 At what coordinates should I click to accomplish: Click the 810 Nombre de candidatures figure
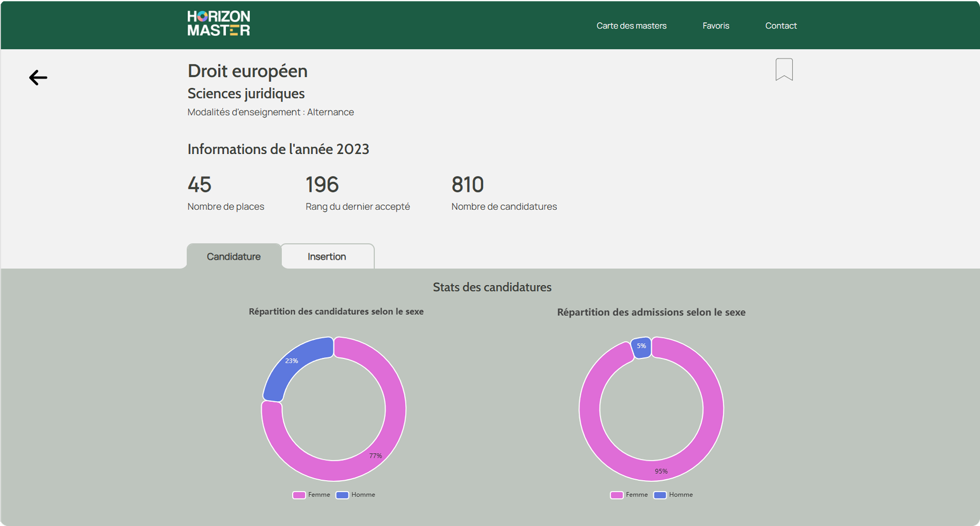coord(468,185)
